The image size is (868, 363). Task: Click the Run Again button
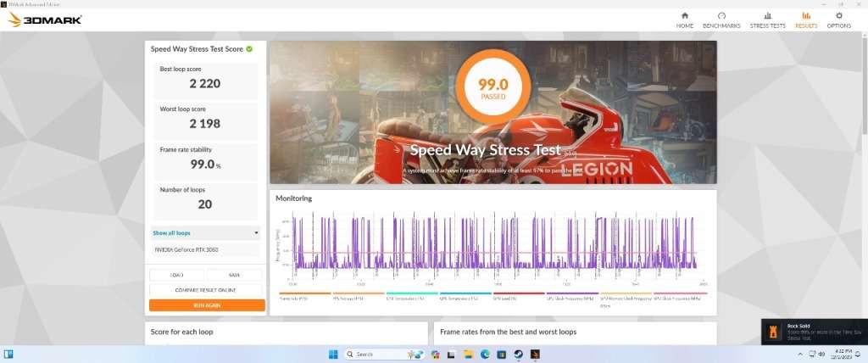[x=207, y=304]
